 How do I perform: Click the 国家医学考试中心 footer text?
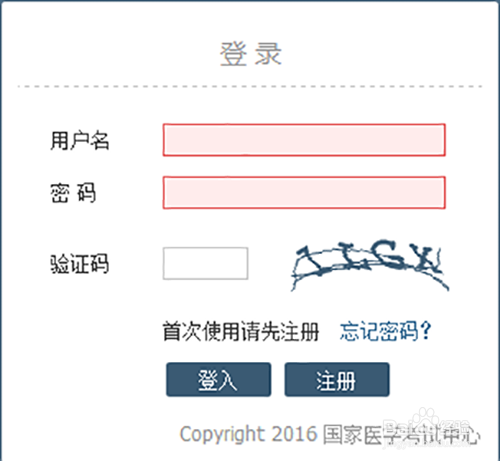tap(401, 434)
